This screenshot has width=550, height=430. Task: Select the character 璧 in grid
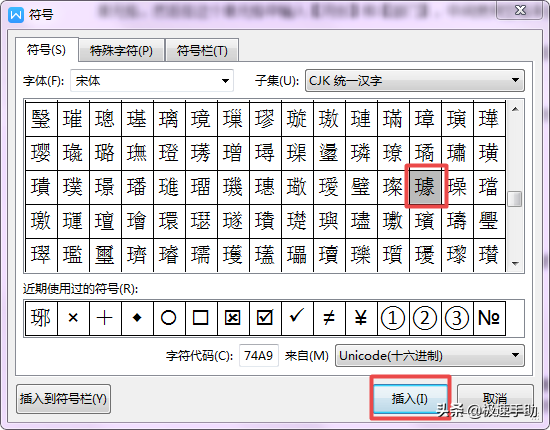coord(361,187)
